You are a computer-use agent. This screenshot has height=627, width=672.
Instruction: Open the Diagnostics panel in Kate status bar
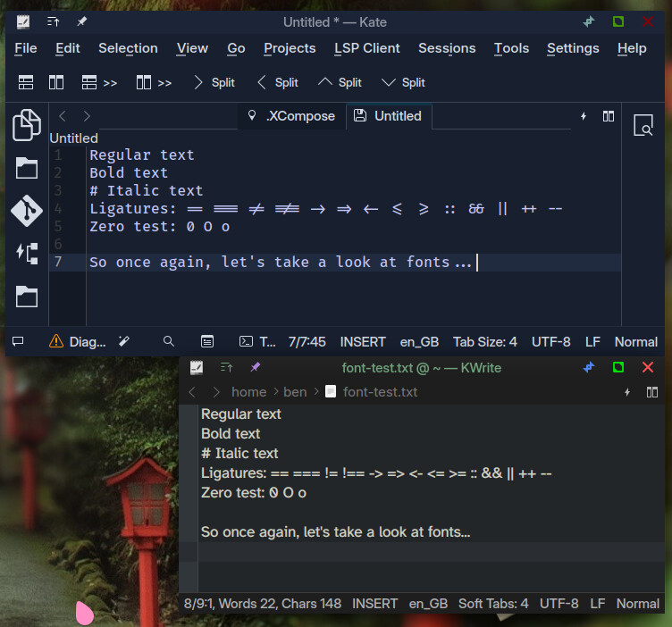click(x=78, y=341)
